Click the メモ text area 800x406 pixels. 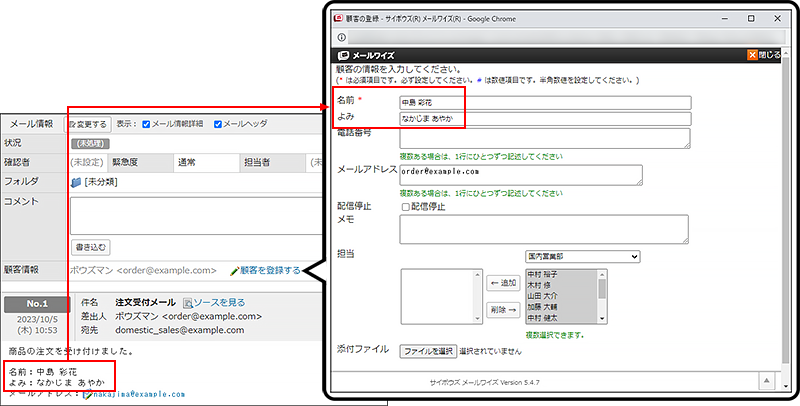tap(544, 229)
